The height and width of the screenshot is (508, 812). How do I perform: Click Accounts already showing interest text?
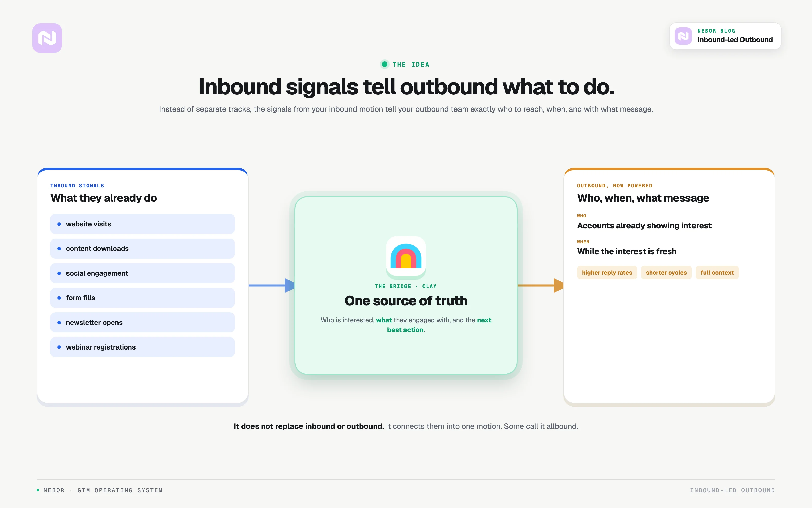(x=644, y=226)
